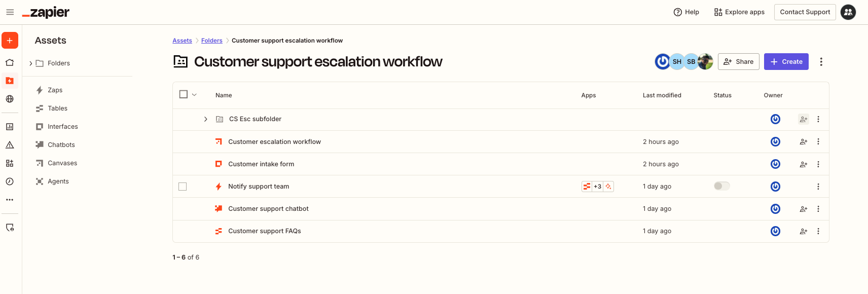Click the share icon on Customer intake form row
This screenshot has width=868, height=294.
(803, 164)
